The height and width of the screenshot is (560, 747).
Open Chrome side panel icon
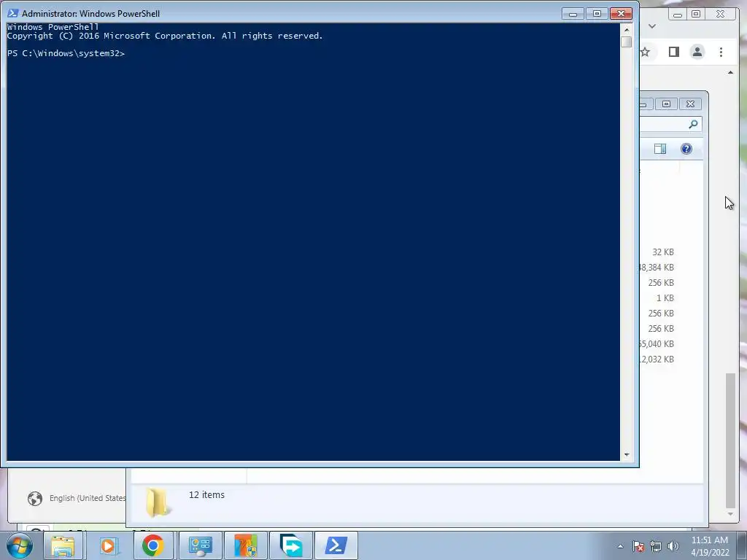click(x=673, y=52)
